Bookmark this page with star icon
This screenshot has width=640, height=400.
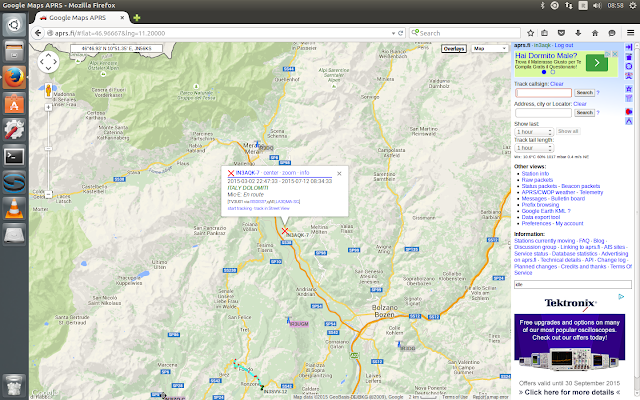[x=530, y=33]
